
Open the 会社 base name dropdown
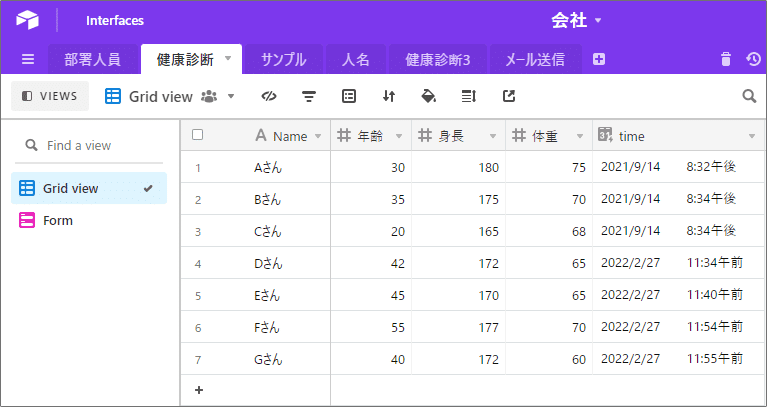[x=576, y=21]
